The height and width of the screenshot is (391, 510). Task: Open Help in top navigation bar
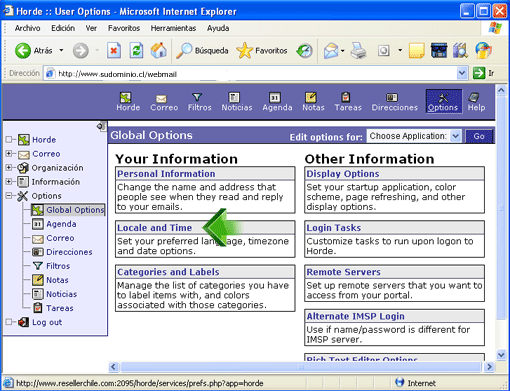pos(476,102)
